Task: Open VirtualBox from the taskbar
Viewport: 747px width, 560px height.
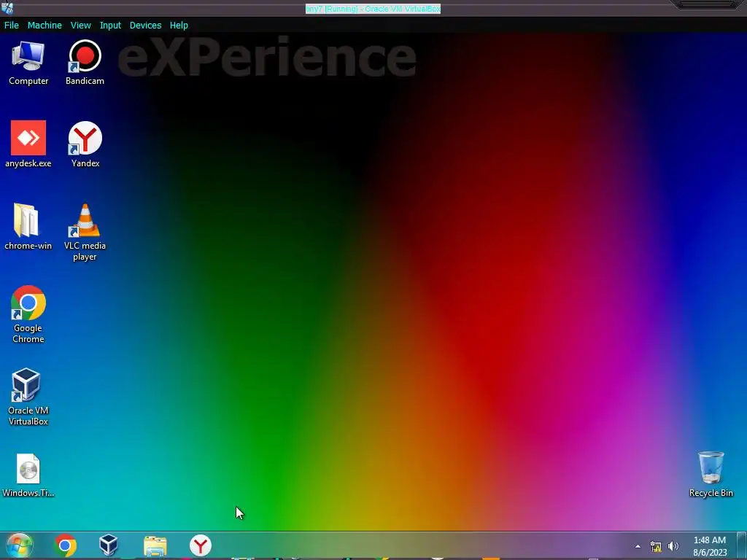Action: click(109, 545)
